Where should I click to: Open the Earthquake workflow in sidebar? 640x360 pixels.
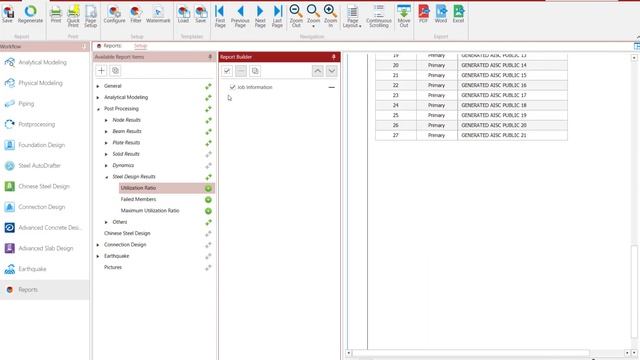pos(44,269)
